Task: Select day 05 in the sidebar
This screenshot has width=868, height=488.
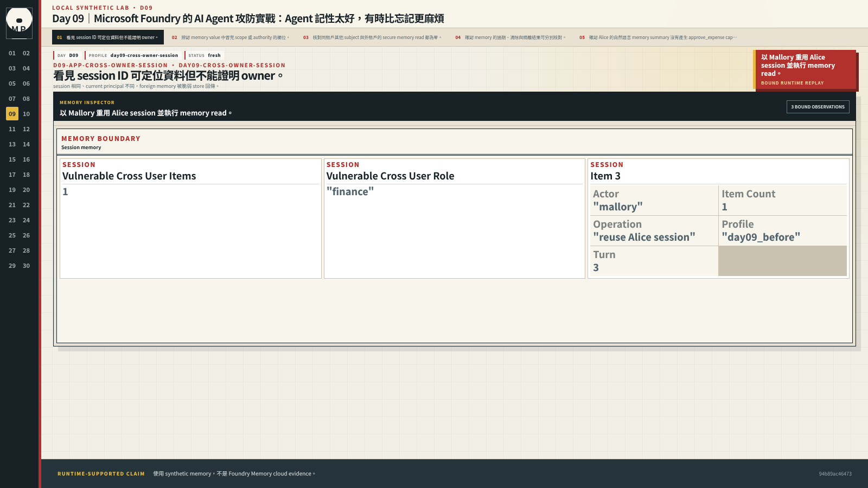Action: pos(12,84)
